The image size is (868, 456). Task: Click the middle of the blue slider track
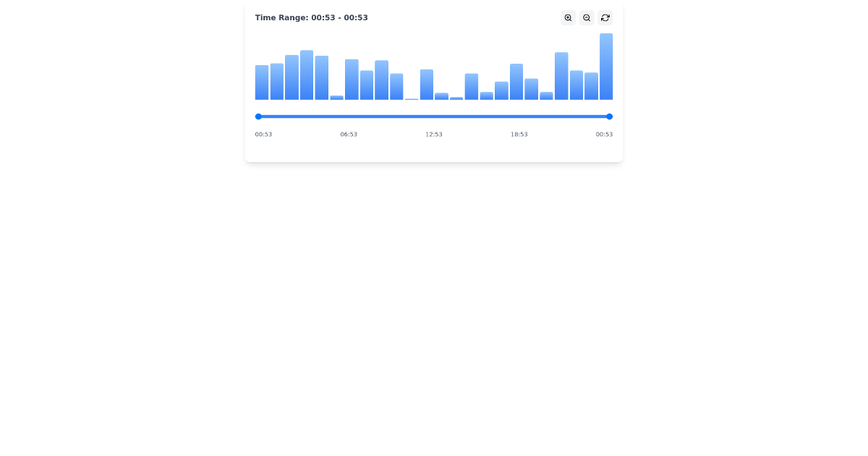click(x=434, y=116)
